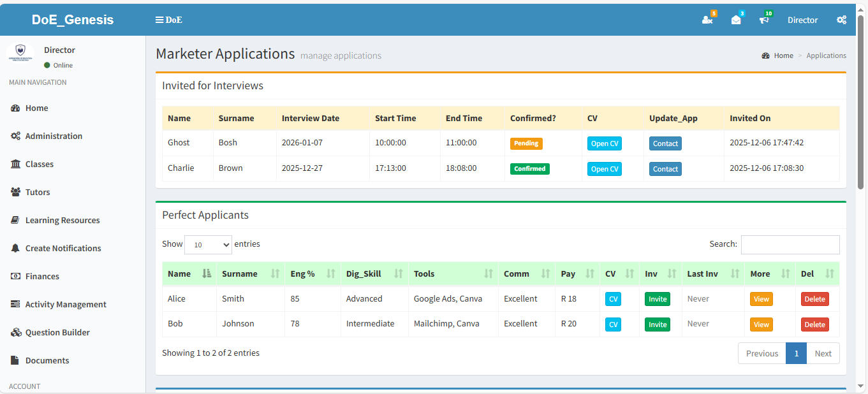The height and width of the screenshot is (394, 868).
Task: Open the messages envelope icon in header
Action: [x=736, y=20]
